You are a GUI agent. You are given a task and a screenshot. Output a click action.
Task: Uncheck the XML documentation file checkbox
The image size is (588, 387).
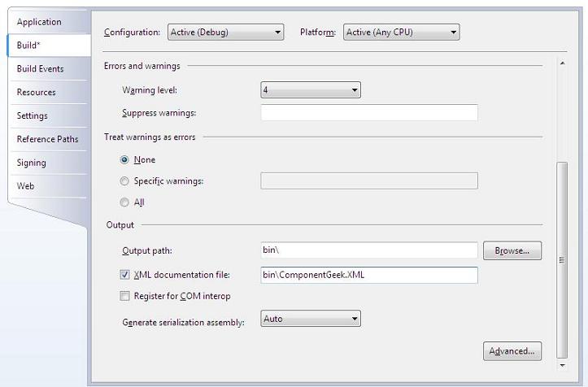pyautogui.click(x=124, y=275)
